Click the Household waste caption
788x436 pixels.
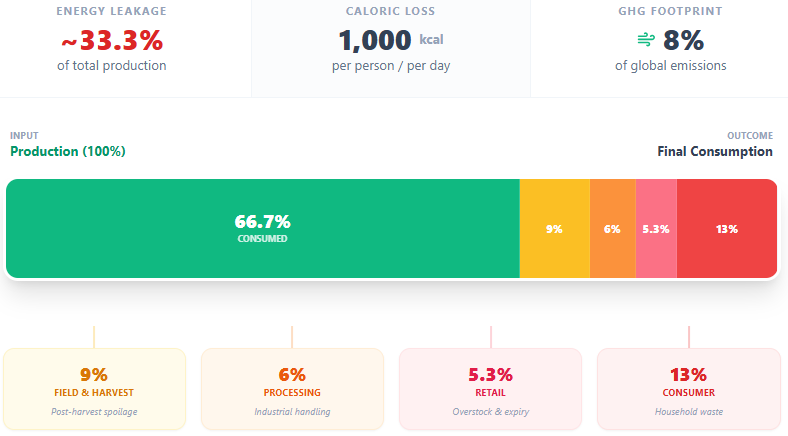click(x=688, y=411)
